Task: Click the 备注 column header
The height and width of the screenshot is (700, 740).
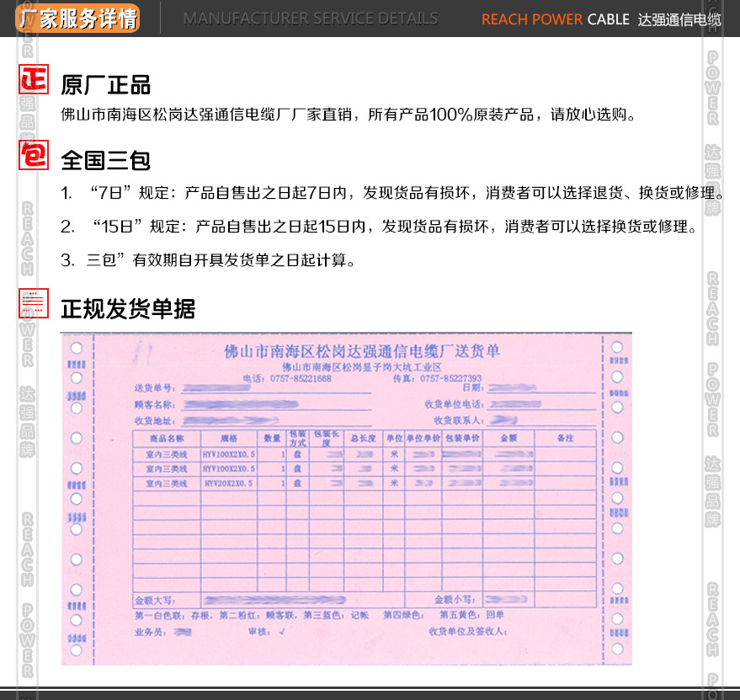Action: pyautogui.click(x=566, y=438)
